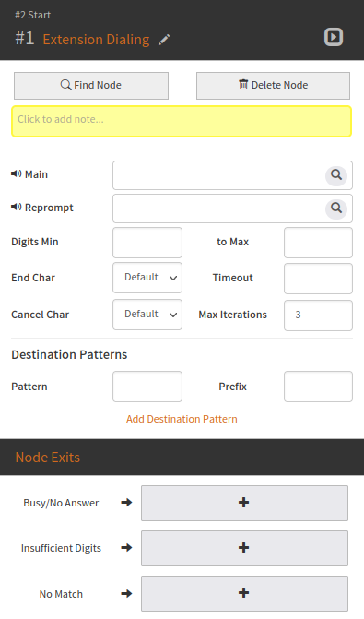Image resolution: width=364 pixels, height=619 pixels.
Task: Click the play icon in the header
Action: point(334,37)
